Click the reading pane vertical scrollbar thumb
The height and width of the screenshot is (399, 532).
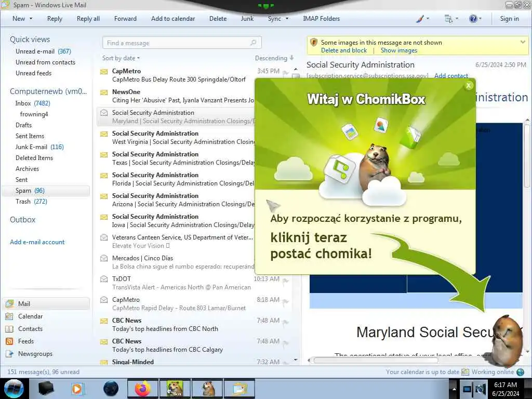(527, 155)
